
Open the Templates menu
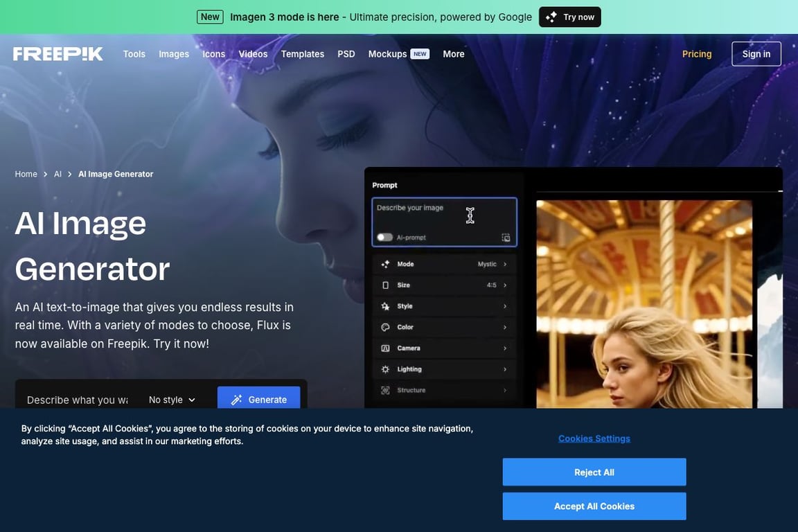(302, 54)
